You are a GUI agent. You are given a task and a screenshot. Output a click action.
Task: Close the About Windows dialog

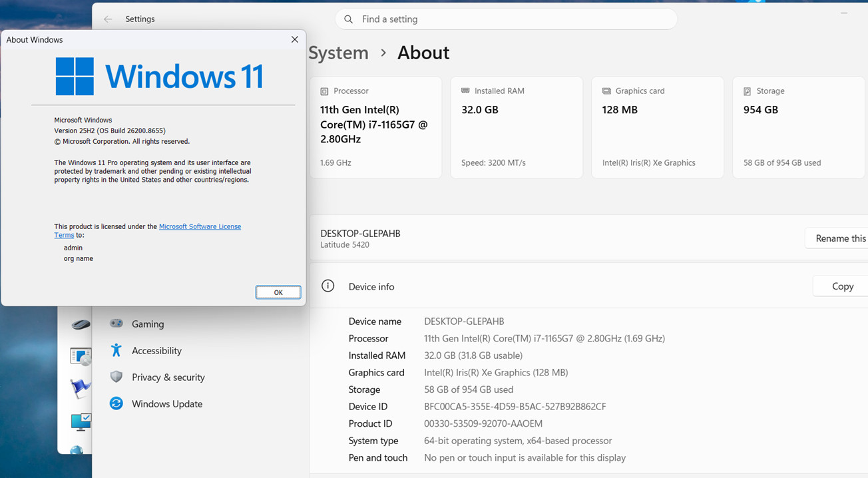click(x=294, y=39)
